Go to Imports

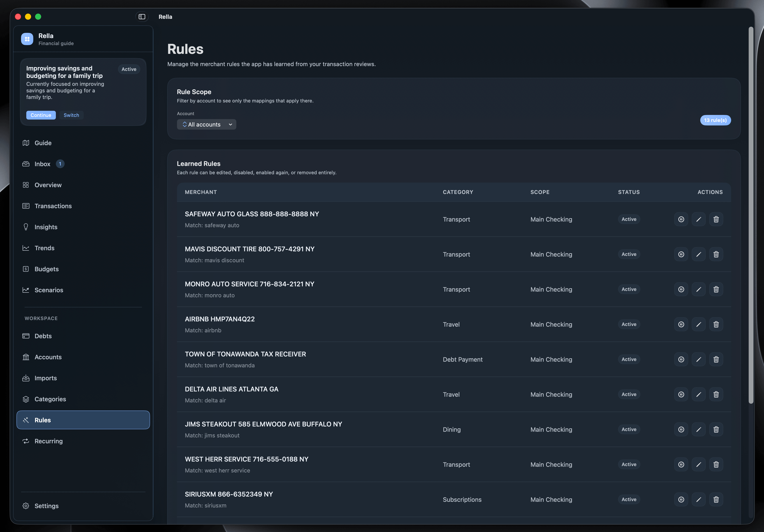click(x=83, y=378)
